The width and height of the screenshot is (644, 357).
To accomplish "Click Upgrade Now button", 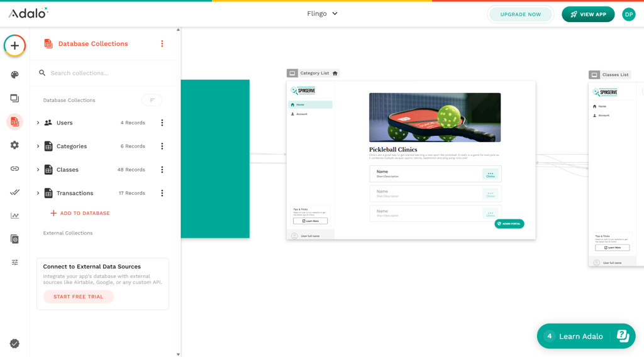I will [520, 14].
